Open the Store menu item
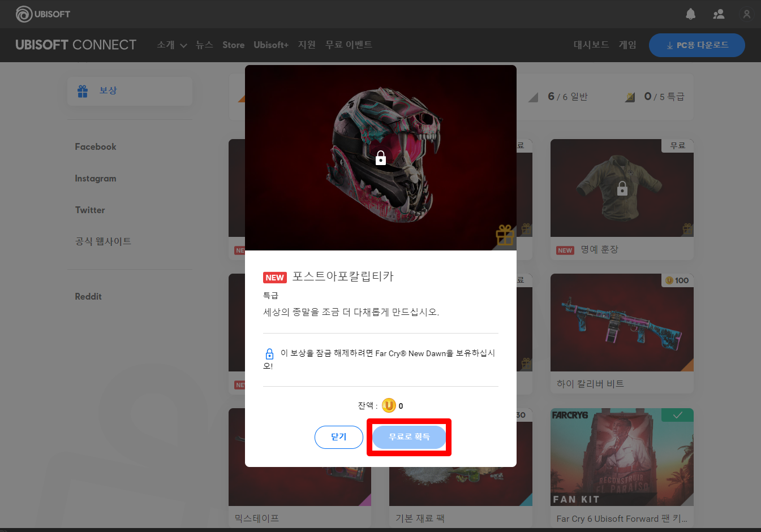761x532 pixels. 233,45
